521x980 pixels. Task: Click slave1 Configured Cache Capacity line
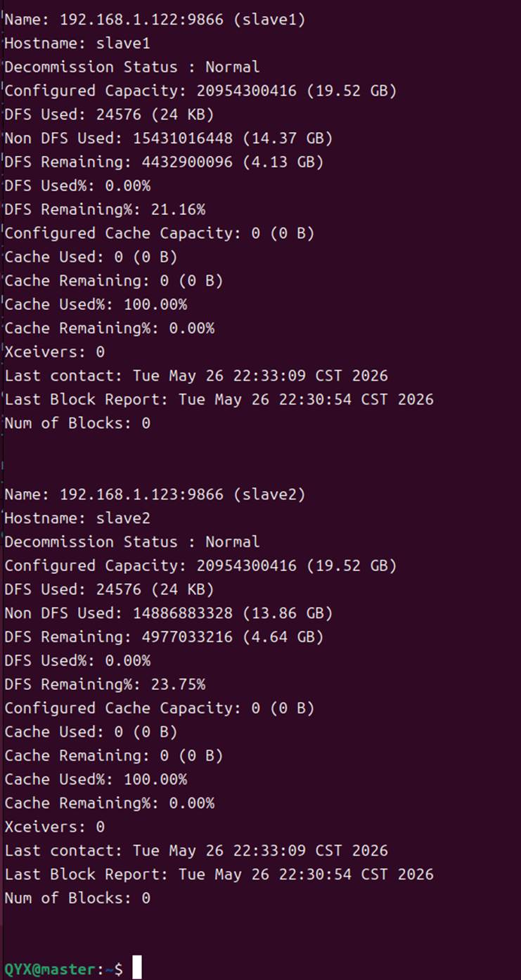pos(160,233)
